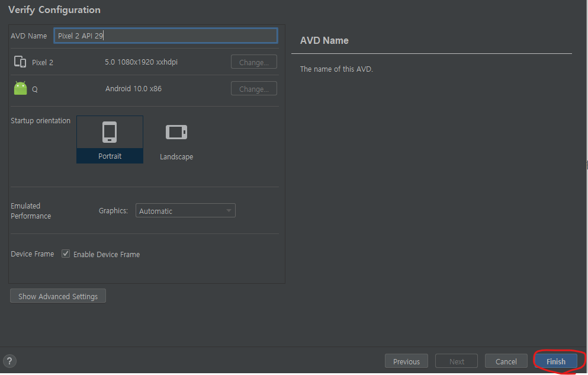Toggle Enable Device Frame checkbox
Screen dimensions: 588x375
(66, 254)
